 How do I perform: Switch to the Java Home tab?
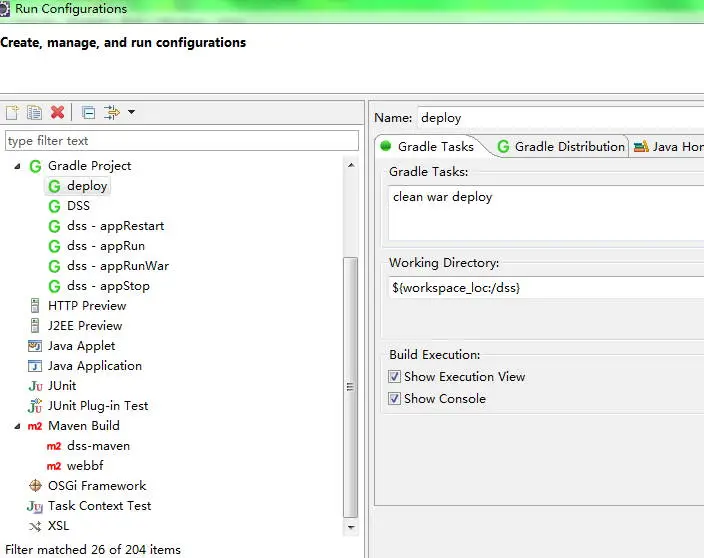668,146
